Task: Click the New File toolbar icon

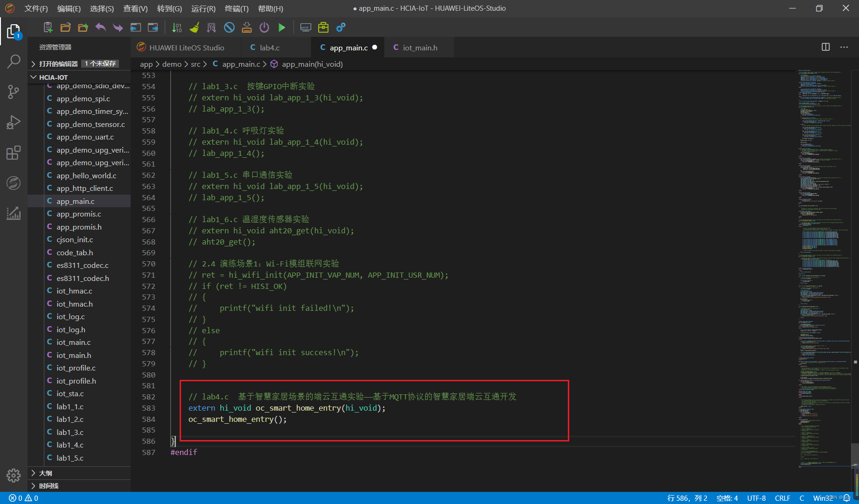Action: pyautogui.click(x=48, y=28)
